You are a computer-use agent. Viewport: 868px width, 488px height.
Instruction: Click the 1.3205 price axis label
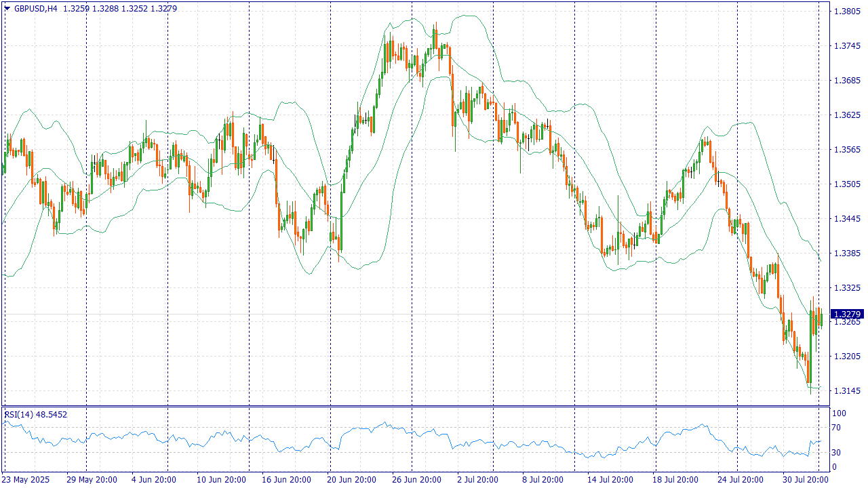(847, 357)
